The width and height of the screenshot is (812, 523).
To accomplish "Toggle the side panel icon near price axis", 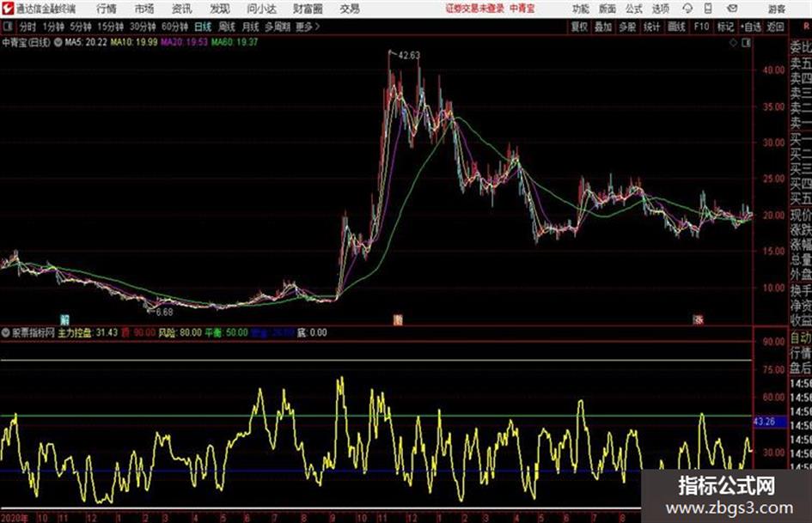I will tap(746, 43).
